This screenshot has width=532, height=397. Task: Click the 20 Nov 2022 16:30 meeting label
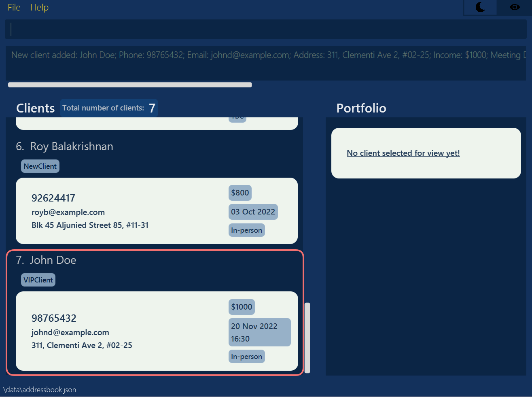pos(259,332)
